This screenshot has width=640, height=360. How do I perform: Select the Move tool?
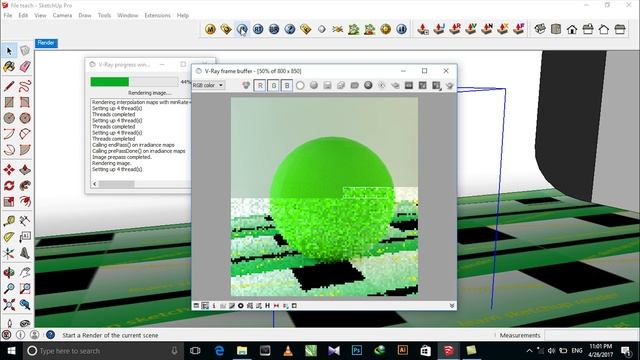tap(9, 170)
